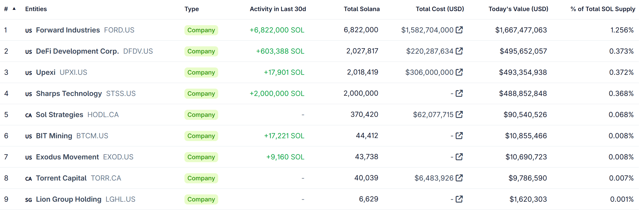Viewport: 644px width, 210px height.
Task: Sort table by Type column header
Action: pos(192,9)
